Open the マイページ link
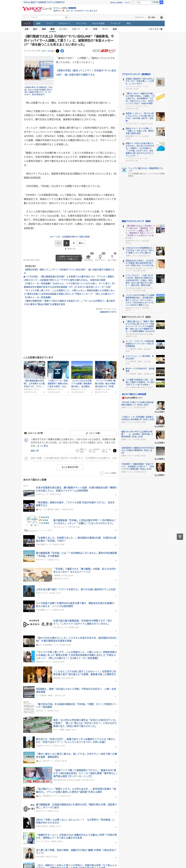186x868 pixels. 139,18
